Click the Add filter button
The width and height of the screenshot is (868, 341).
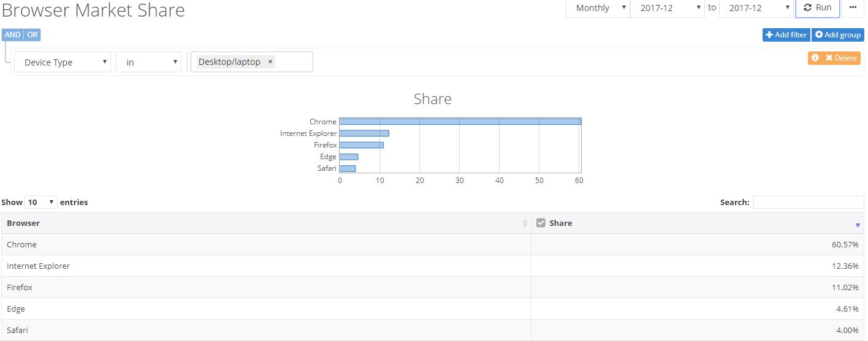coord(786,35)
